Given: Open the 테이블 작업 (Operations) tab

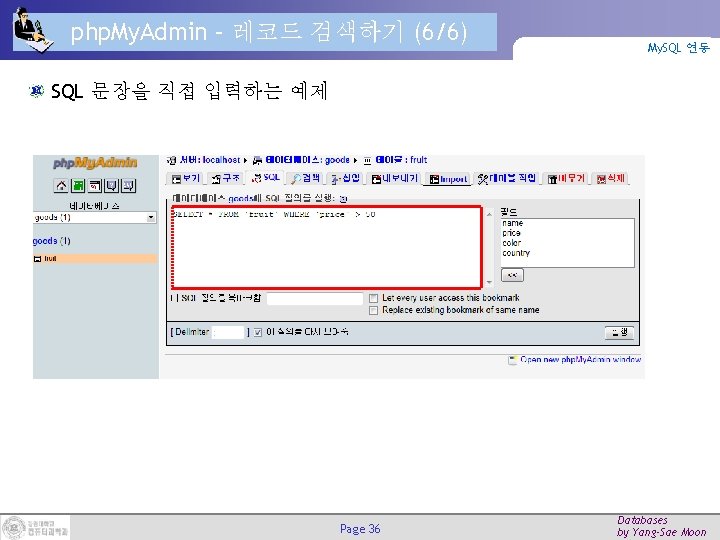Looking at the screenshot, I should (507, 179).
